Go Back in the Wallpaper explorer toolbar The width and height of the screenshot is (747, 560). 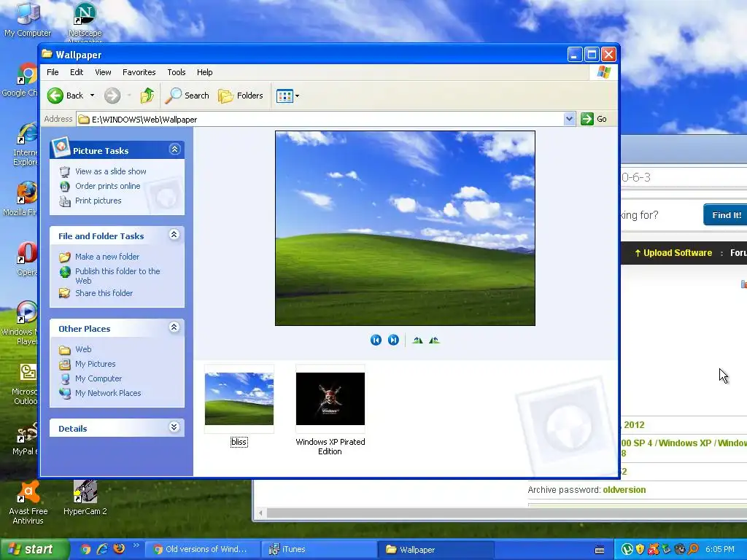66,96
